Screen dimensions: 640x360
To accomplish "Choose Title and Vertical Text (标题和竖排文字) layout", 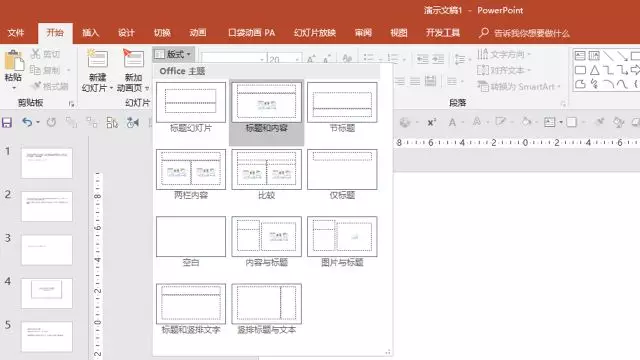I will coord(191,309).
